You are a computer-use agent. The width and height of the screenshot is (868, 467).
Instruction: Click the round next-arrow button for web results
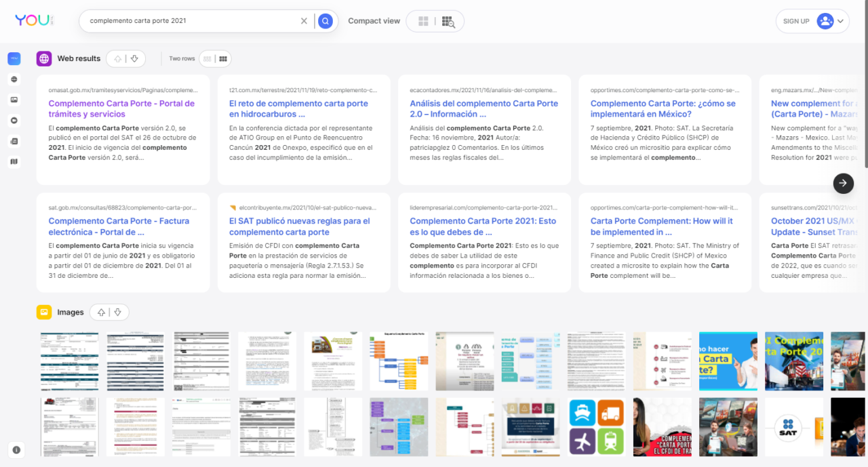pos(843,182)
